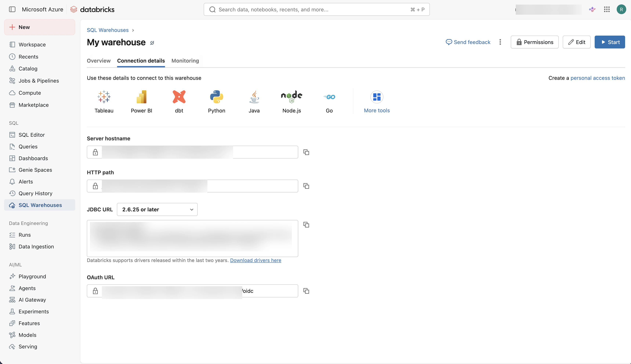Screen dimensions: 631x364
Task: Open Marketplace in the sidebar
Action: click(39, 105)
